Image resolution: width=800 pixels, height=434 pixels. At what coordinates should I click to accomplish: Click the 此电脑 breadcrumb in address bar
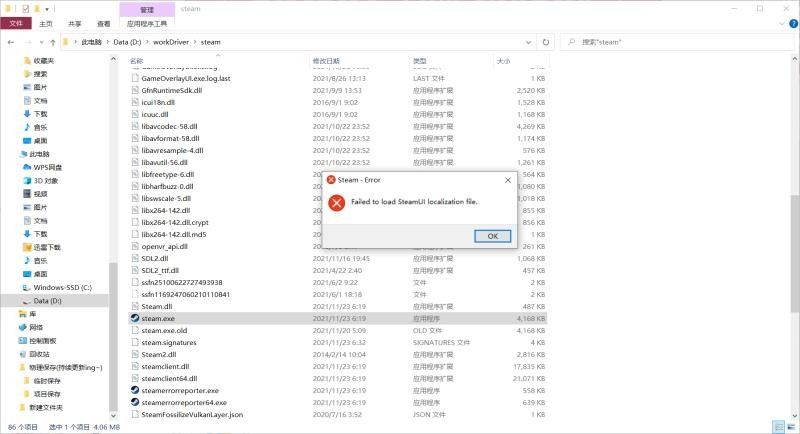(x=91, y=42)
